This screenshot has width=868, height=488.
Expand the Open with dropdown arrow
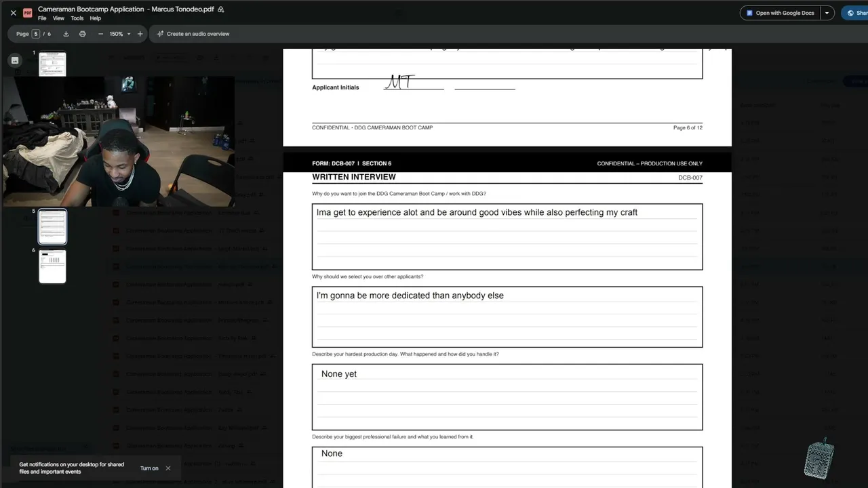pyautogui.click(x=827, y=13)
